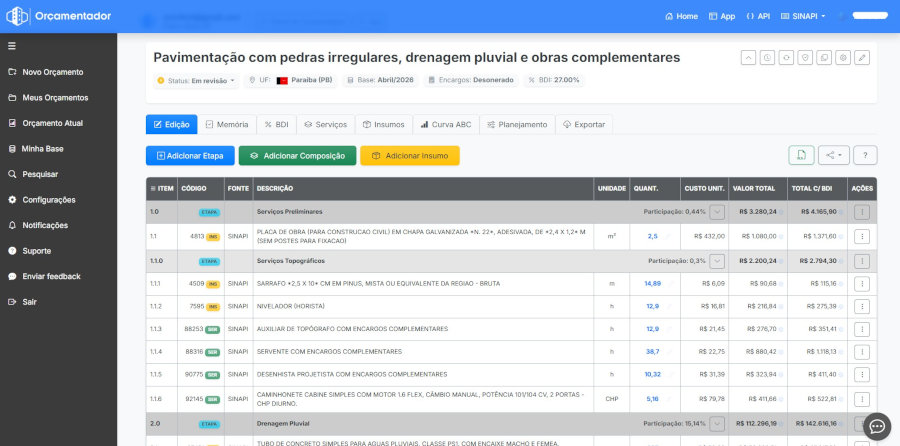Open actions menu for Serviços Preliminares stage
Screen dimensions: 900x446
pyautogui.click(x=862, y=212)
